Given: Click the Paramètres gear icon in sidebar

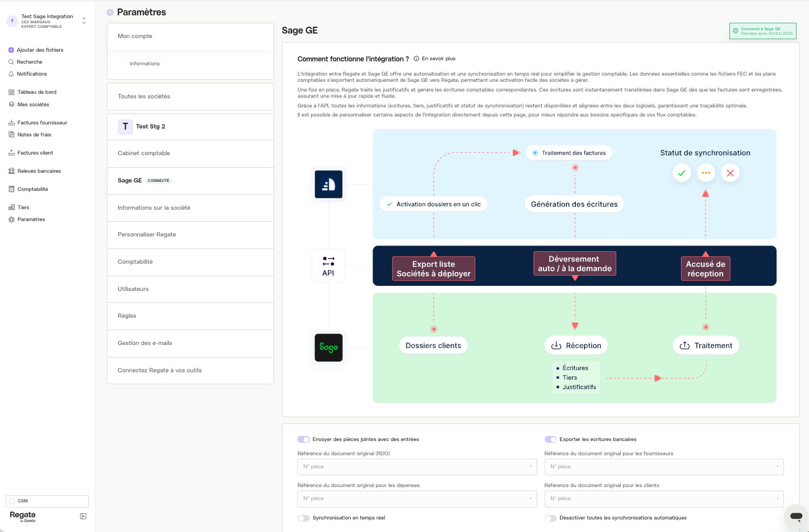Looking at the screenshot, I should click(x=11, y=219).
